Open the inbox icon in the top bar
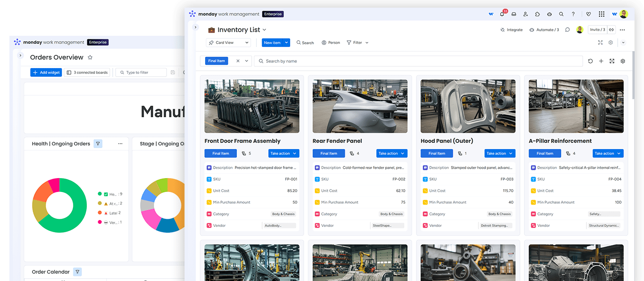This screenshot has height=281, width=644. tap(514, 14)
